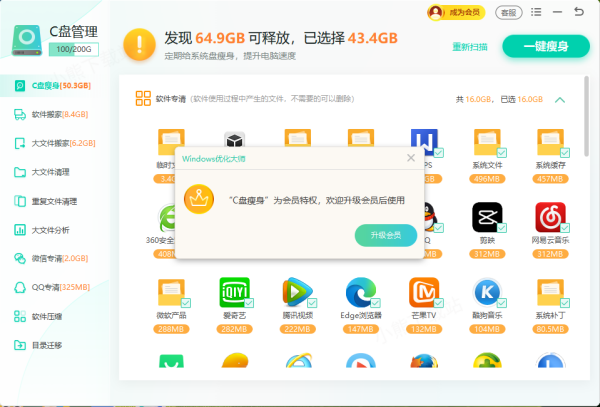The image size is (600, 407).
Task: Click the vertical scrollbar of the list
Action: coord(586,116)
